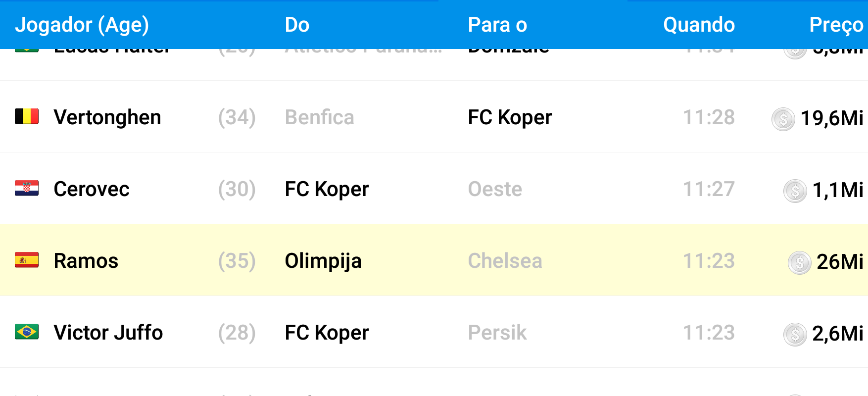Click the Croatia flag beside Cerovec
The height and width of the screenshot is (396, 868).
(27, 189)
